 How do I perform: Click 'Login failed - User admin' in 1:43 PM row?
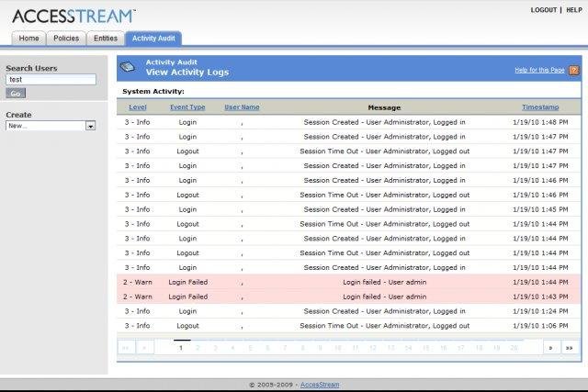click(x=384, y=297)
